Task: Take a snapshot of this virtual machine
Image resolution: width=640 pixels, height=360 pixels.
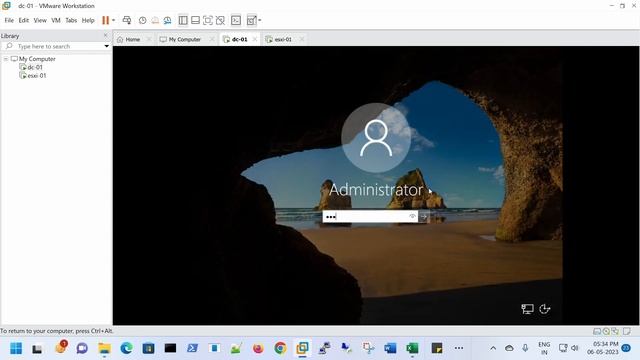Action: [142, 20]
